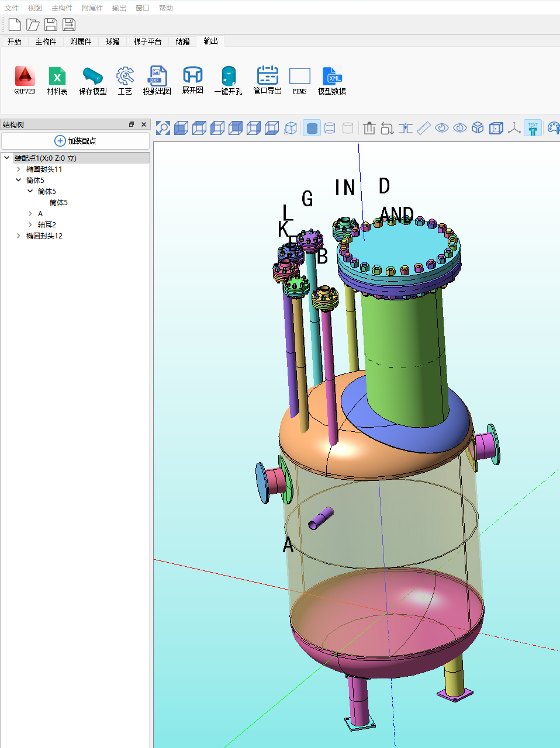Collapse the nested 筒体5 child node
Image resolution: width=560 pixels, height=748 pixels.
pos(30,191)
